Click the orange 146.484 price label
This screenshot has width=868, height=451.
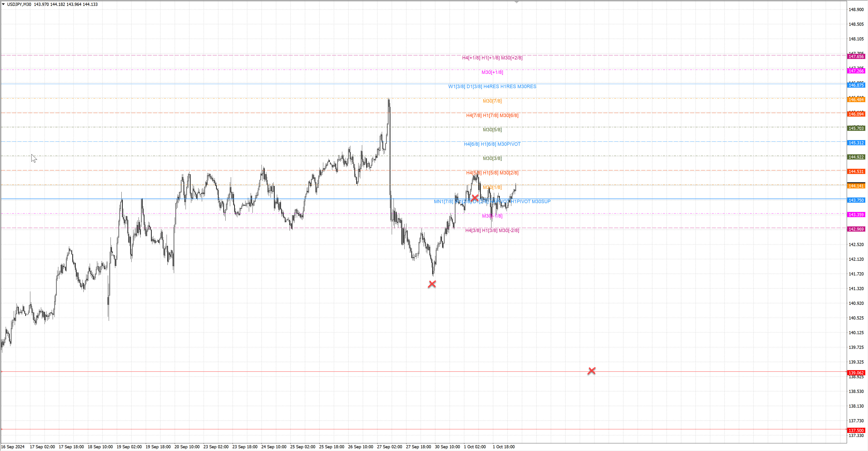click(856, 100)
